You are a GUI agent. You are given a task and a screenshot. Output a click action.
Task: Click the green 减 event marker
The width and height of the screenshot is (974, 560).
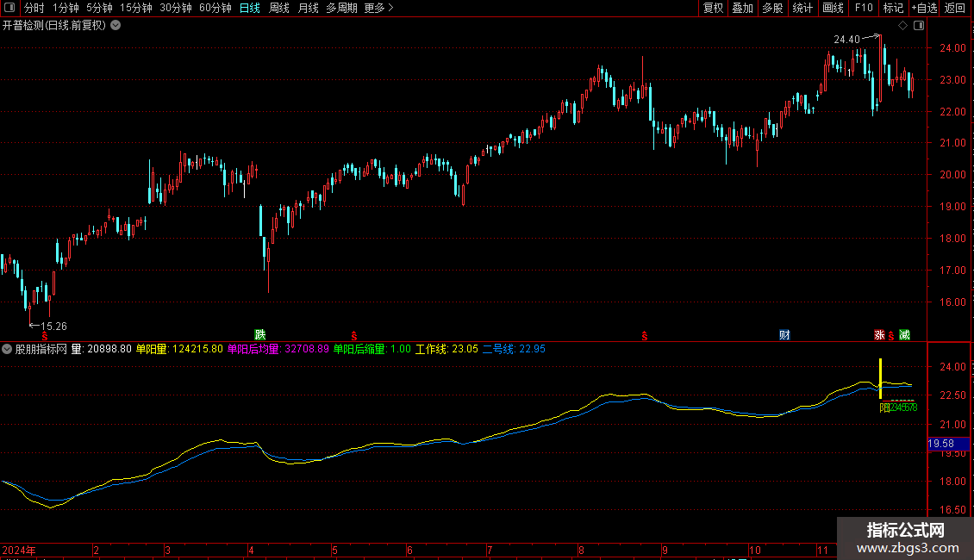904,334
